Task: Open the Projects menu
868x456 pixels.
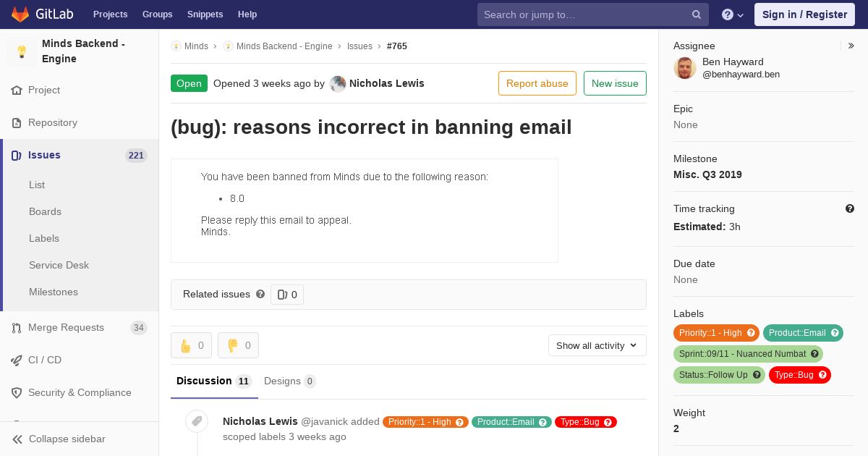Action: click(110, 14)
